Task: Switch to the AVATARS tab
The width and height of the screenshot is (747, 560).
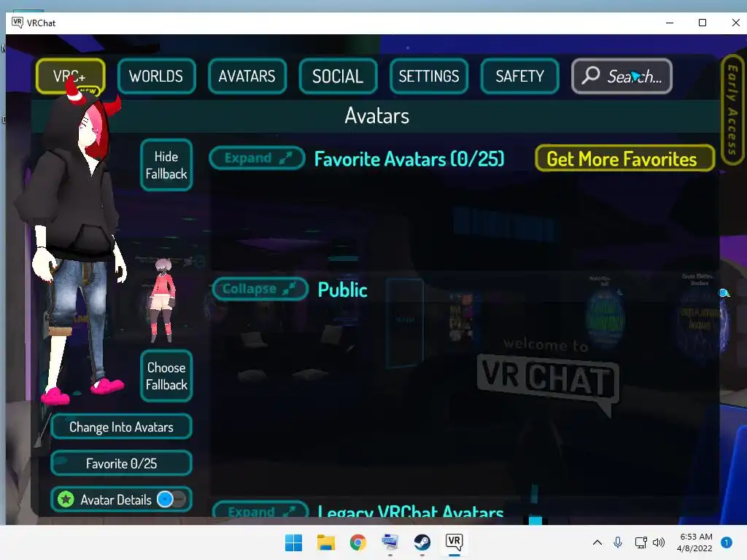Action: [x=247, y=76]
